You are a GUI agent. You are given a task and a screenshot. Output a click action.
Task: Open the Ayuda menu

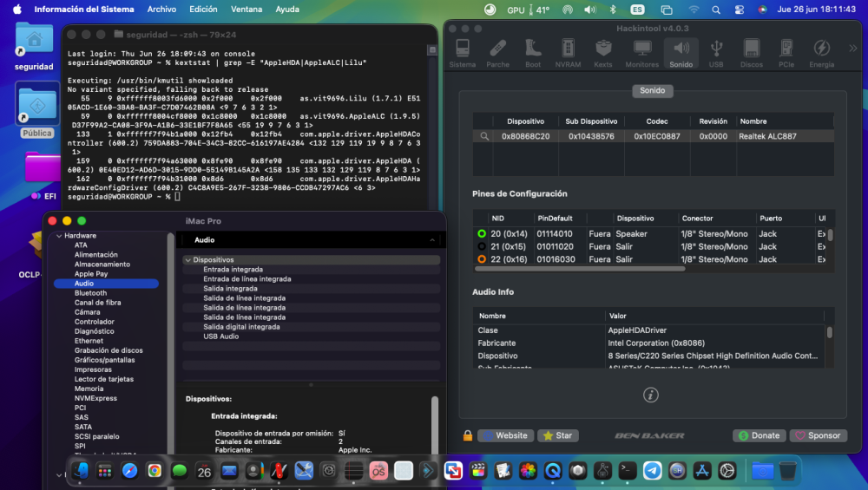287,10
